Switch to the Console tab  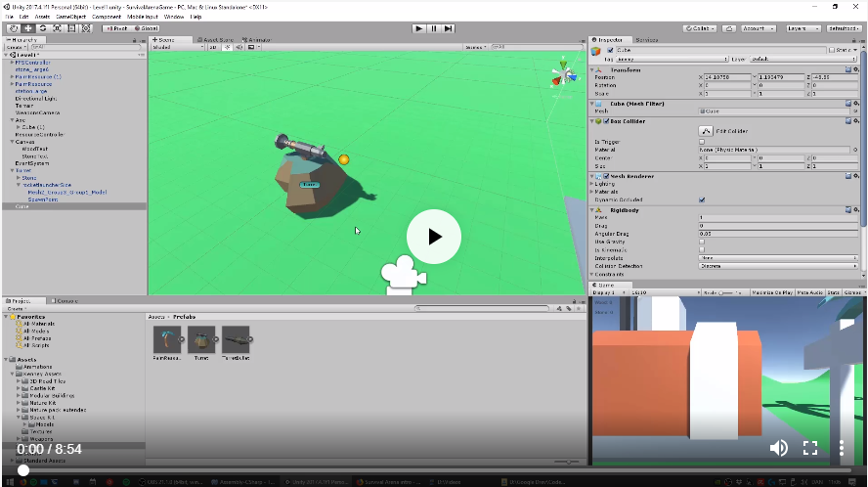pyautogui.click(x=65, y=300)
